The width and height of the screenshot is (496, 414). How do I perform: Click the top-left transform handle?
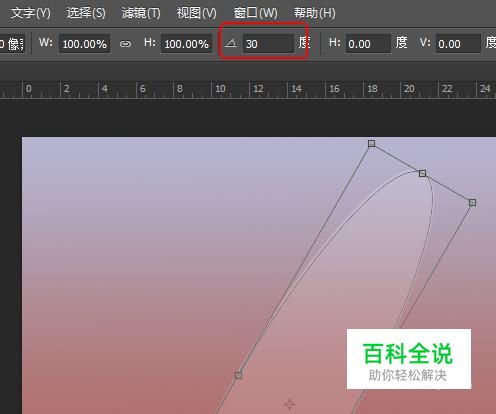(x=371, y=143)
